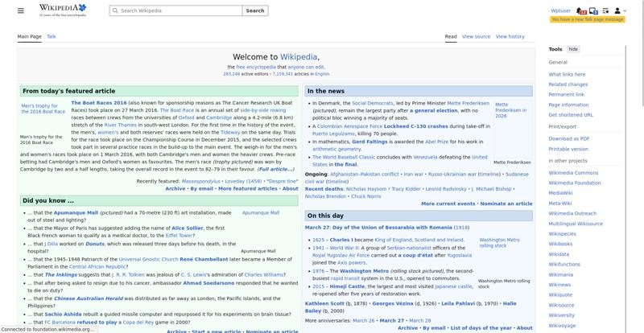Open the notices tray icon
Screen dimensions: 644x333
click(594, 11)
